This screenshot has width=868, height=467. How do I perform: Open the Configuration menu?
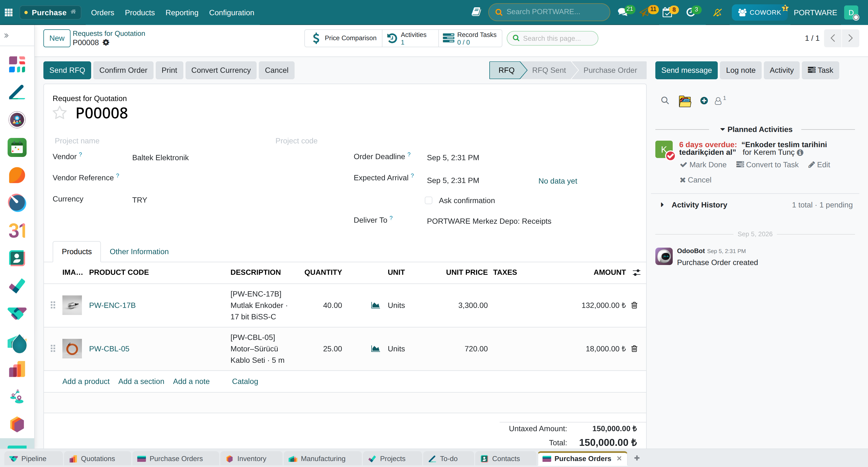pos(231,12)
